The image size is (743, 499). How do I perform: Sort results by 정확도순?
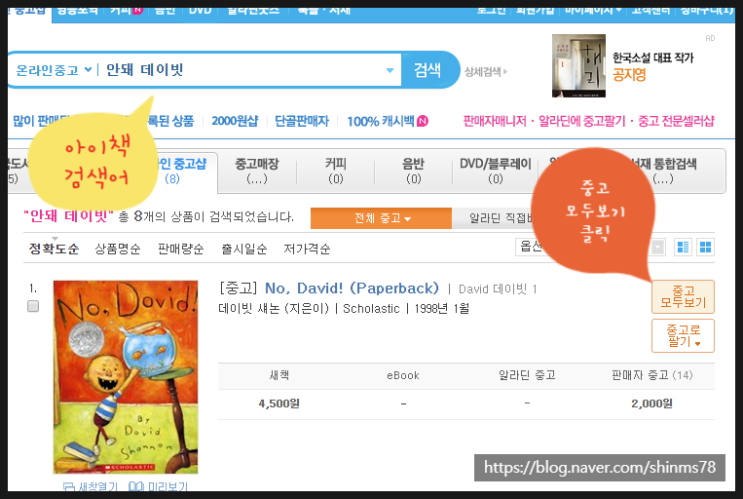tap(54, 249)
